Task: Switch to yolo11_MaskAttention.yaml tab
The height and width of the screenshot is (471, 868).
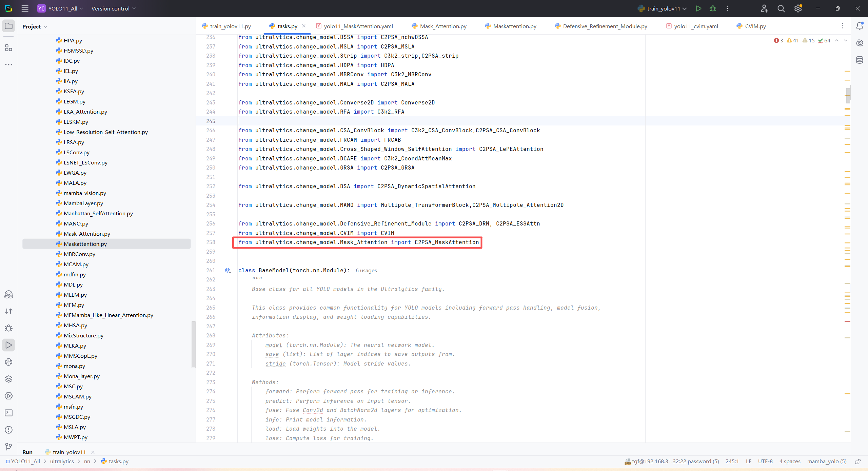Action: click(x=358, y=26)
